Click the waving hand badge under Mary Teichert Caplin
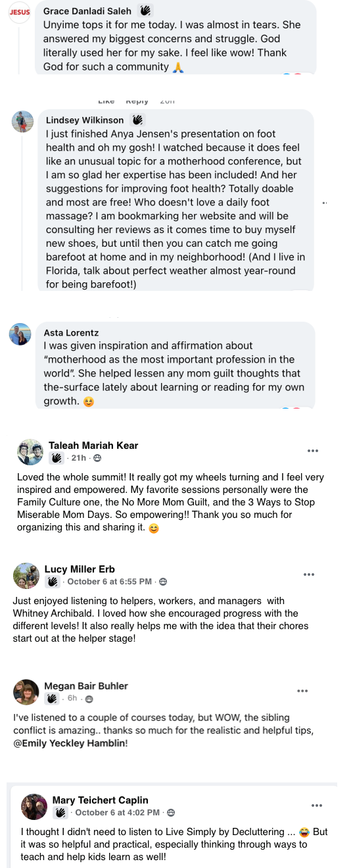This screenshot has height=868, width=353. click(60, 813)
